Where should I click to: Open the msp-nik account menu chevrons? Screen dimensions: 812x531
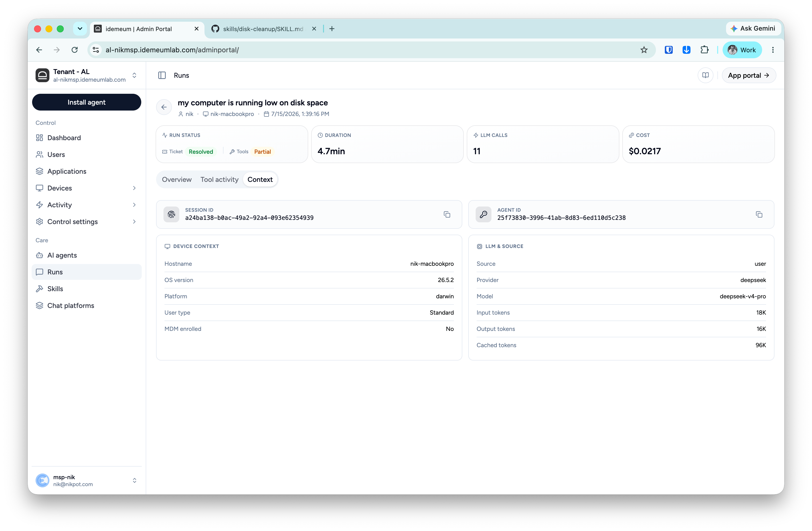134,480
